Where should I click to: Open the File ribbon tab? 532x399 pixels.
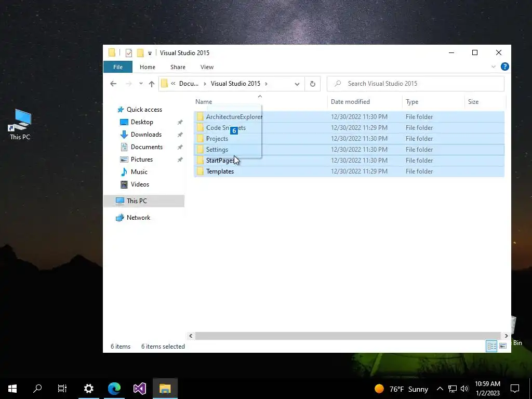pos(118,67)
